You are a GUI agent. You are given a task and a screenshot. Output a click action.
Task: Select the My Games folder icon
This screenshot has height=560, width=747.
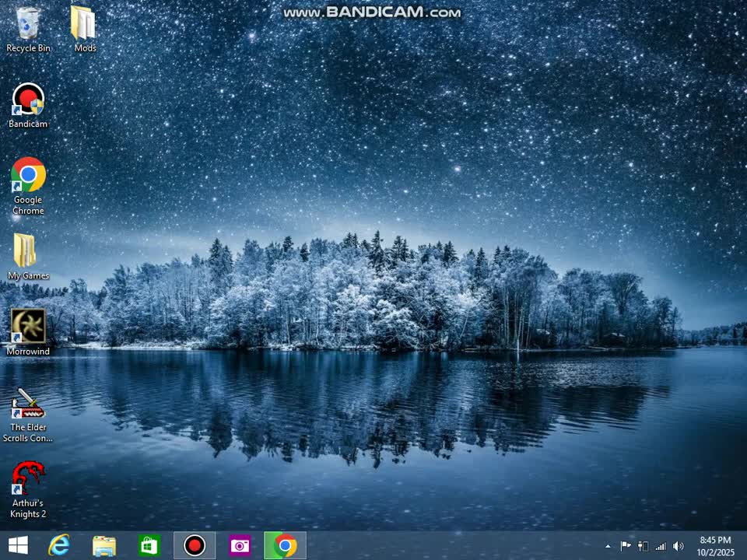[26, 251]
